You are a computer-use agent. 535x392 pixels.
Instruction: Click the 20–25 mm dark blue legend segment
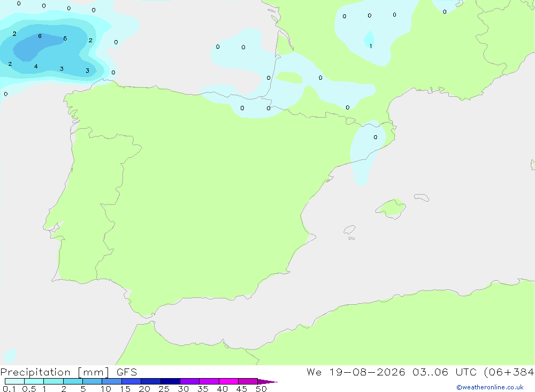150,381
